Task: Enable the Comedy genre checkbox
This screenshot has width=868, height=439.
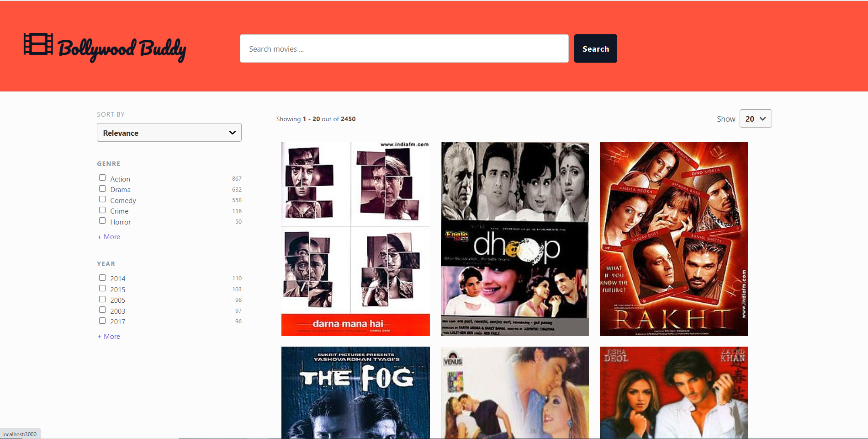Action: pos(102,199)
